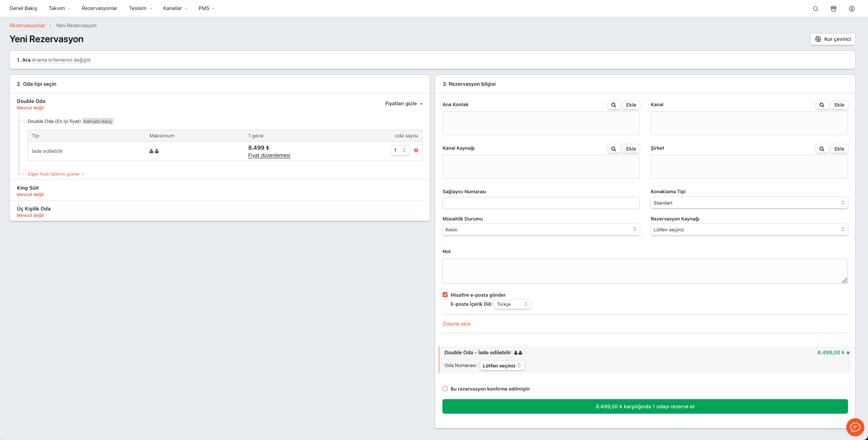Click the green reserve room button
868x440 pixels.
coord(645,406)
